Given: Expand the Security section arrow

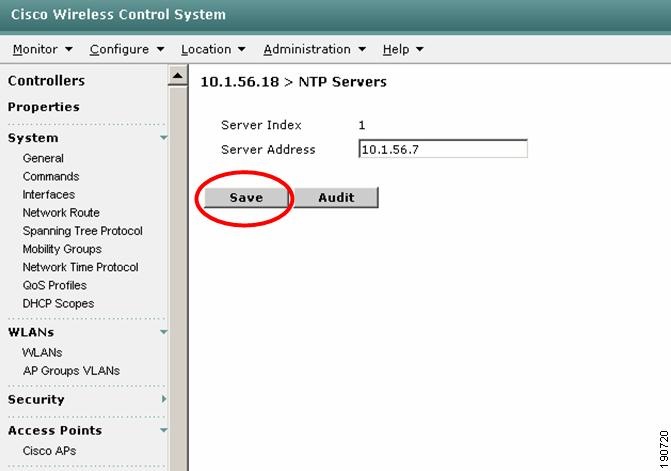Looking at the screenshot, I should point(164,399).
